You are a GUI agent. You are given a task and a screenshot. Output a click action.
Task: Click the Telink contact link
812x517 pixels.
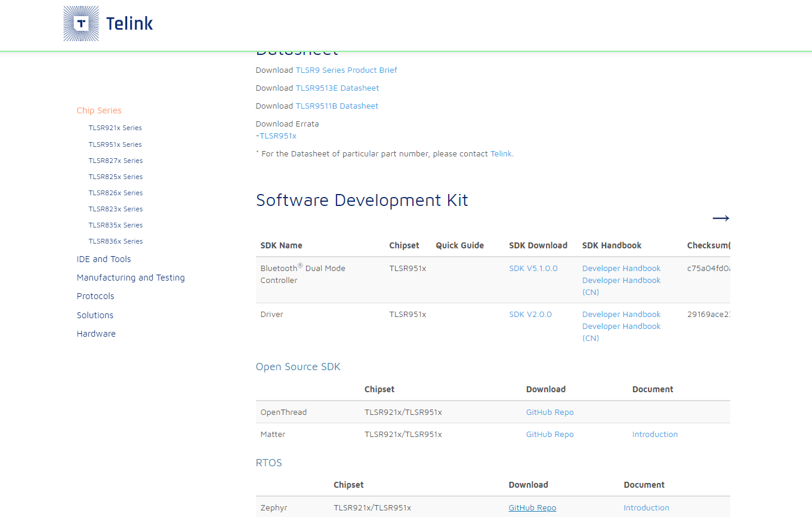501,153
